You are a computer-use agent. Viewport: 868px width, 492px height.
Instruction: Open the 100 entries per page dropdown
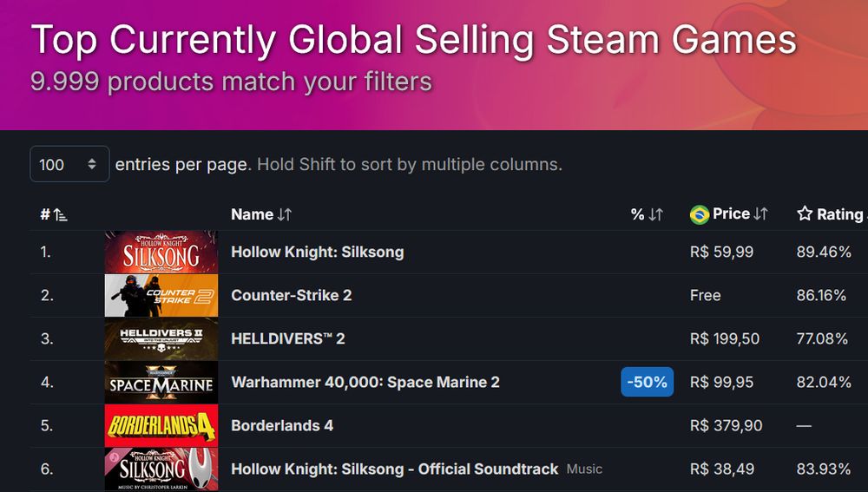pyautogui.click(x=69, y=164)
